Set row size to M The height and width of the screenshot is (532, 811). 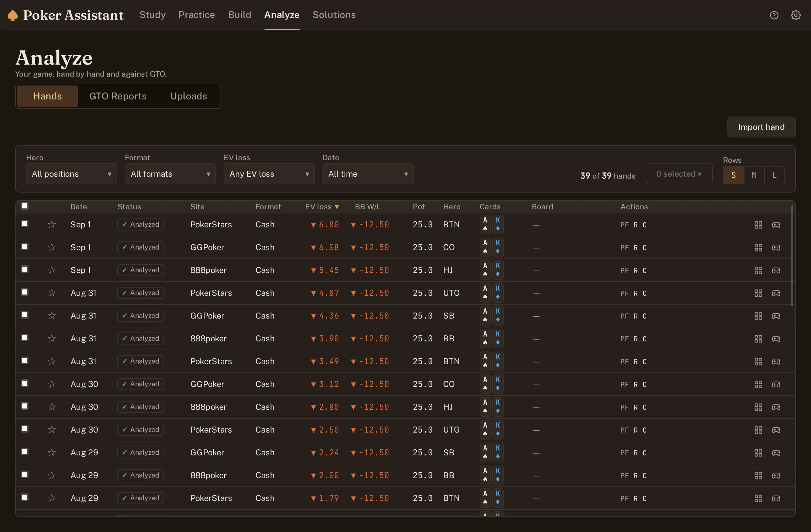754,175
